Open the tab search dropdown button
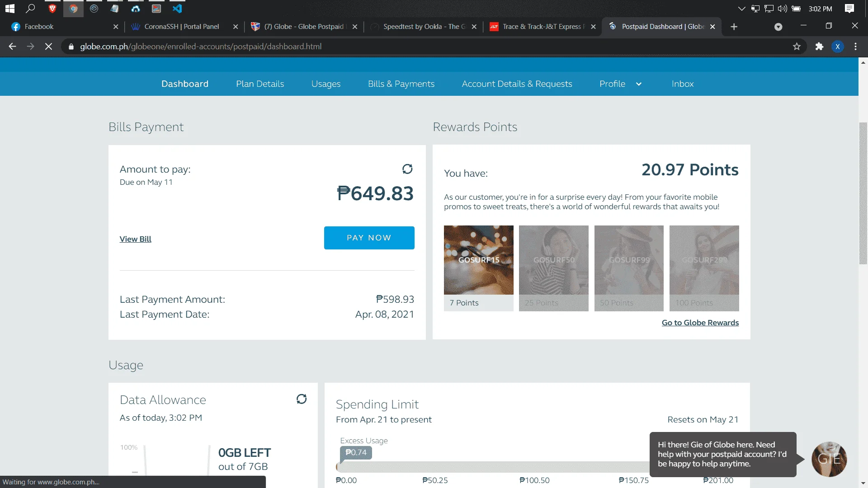Viewport: 868px width, 488px height. pos(778,27)
